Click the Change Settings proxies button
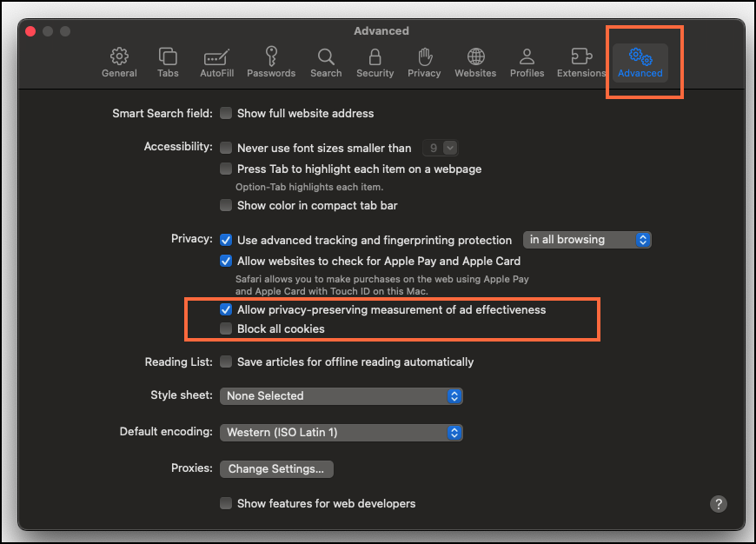Viewport: 756px width, 544px height. click(275, 469)
